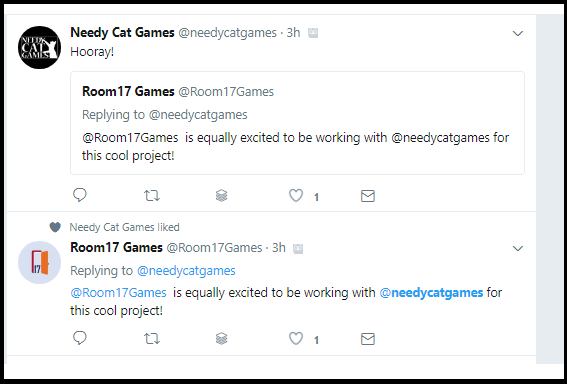Click Buffer icon on Needy Cat Games tweet
Viewport: 567px width, 384px height.
pyautogui.click(x=222, y=196)
